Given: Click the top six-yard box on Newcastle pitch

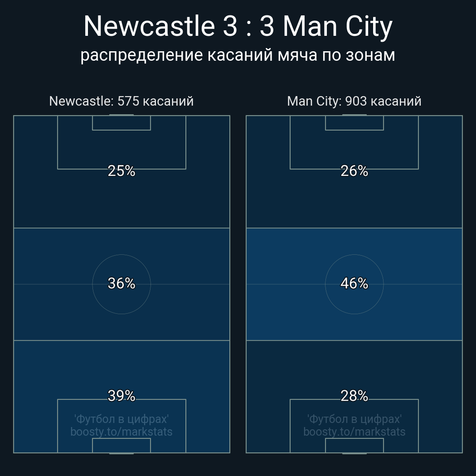Looking at the screenshot, I should (121, 123).
